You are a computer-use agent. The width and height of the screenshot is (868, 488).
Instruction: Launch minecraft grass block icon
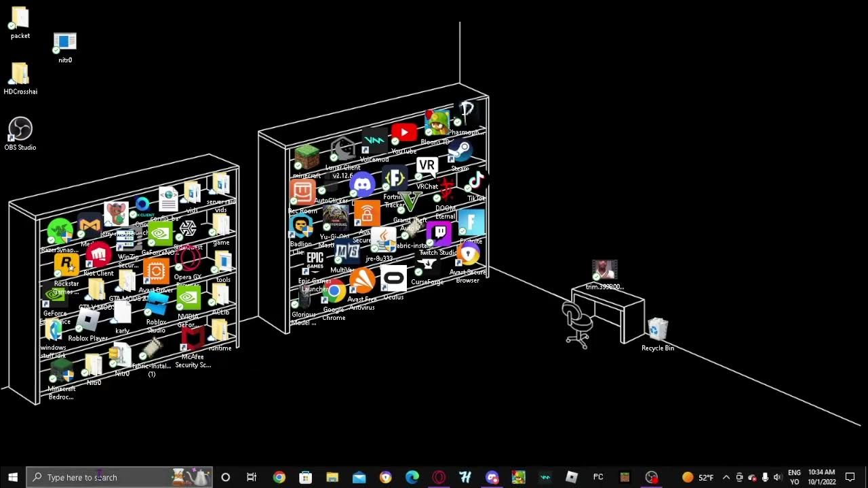[307, 161]
